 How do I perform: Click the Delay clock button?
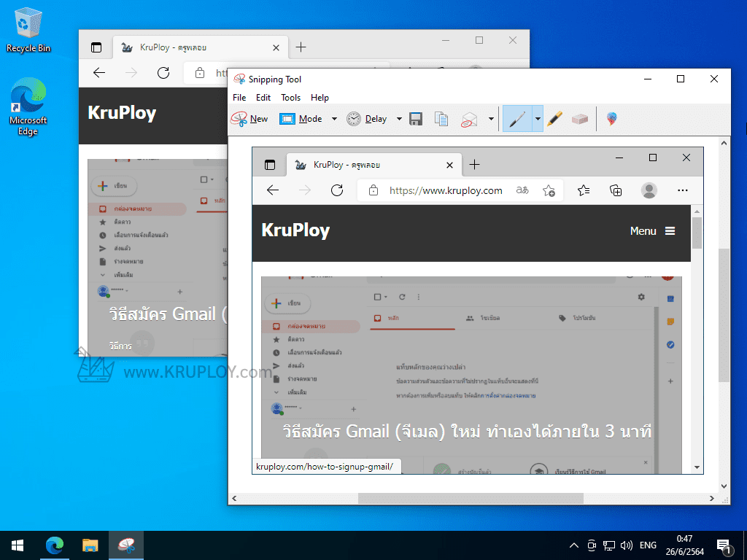[366, 119]
